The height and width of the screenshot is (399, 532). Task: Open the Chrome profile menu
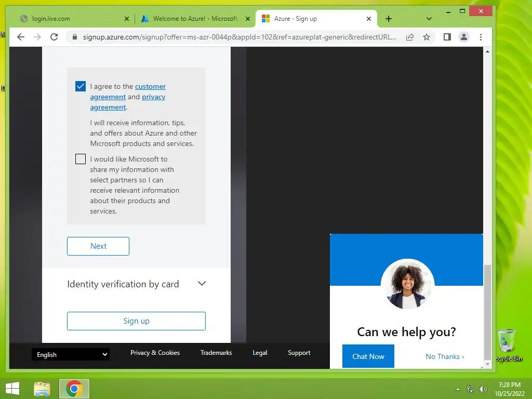click(464, 37)
